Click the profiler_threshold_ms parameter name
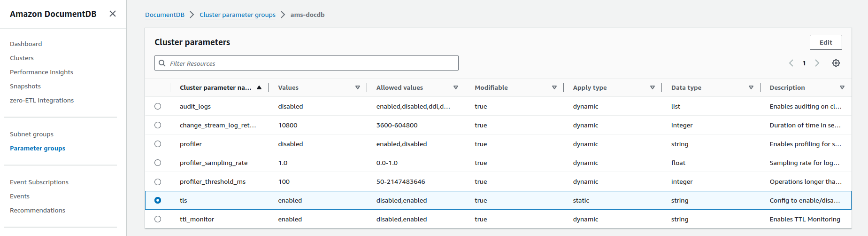Image resolution: width=868 pixels, height=236 pixels. 213,181
